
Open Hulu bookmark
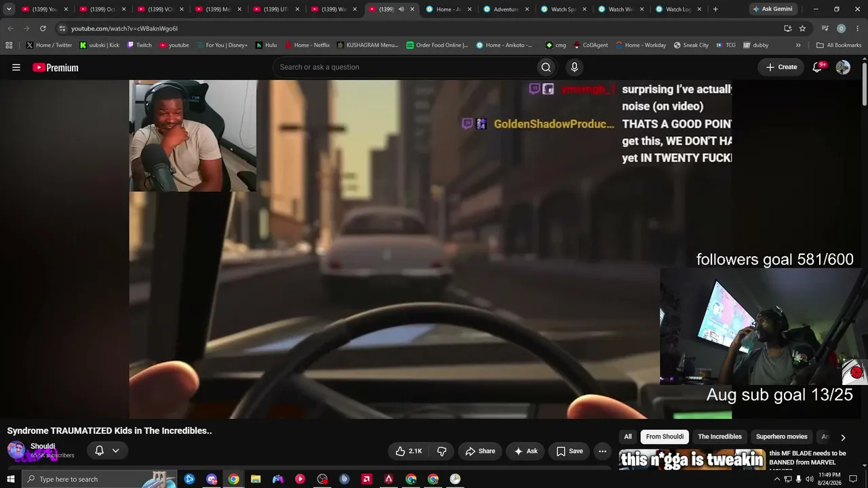(266, 45)
